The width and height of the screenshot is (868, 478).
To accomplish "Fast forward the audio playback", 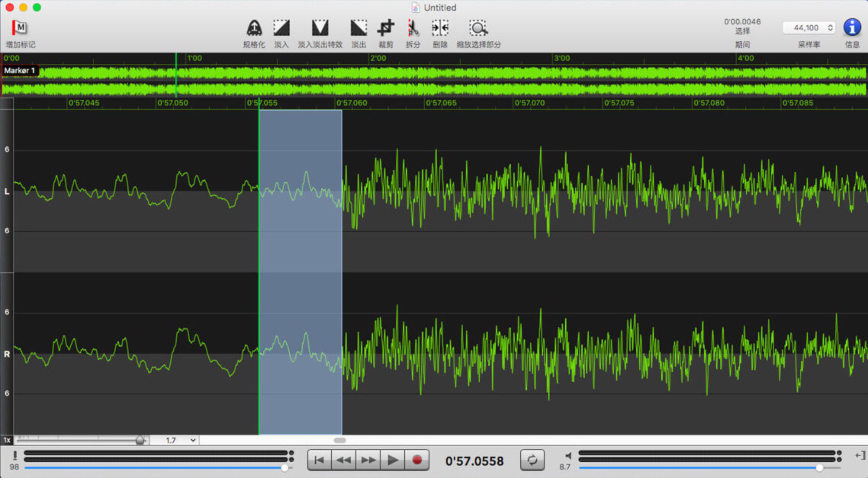I will [x=368, y=460].
